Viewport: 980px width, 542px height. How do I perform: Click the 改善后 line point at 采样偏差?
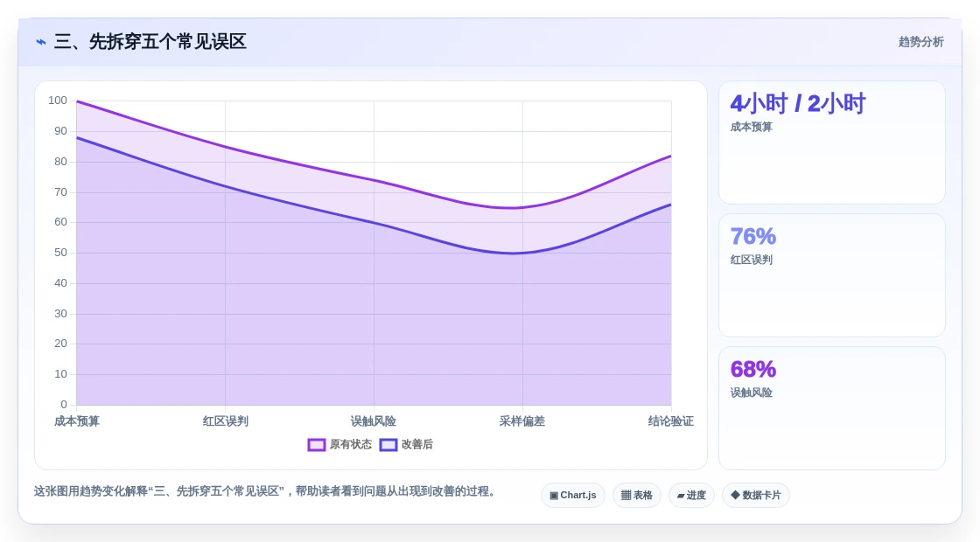522,253
